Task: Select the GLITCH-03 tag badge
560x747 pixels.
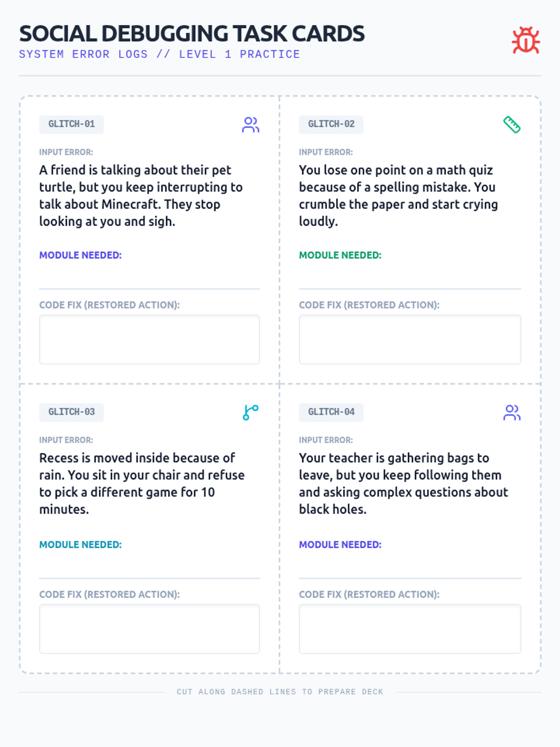Action: point(71,412)
